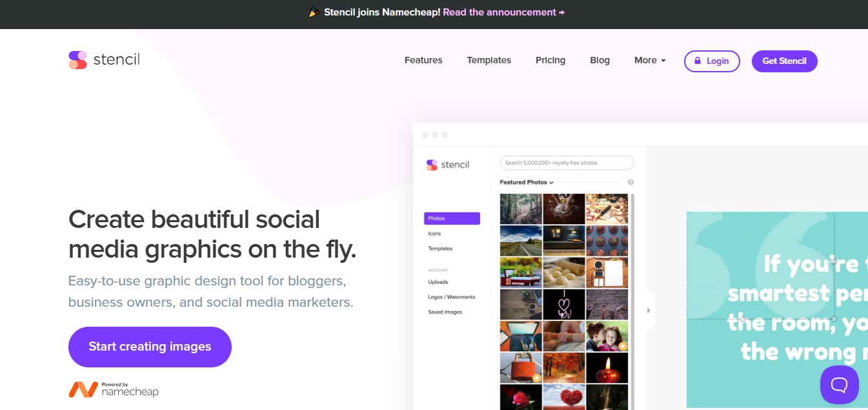Expand the Featured Photos dropdown
The image size is (868, 410).
click(527, 183)
